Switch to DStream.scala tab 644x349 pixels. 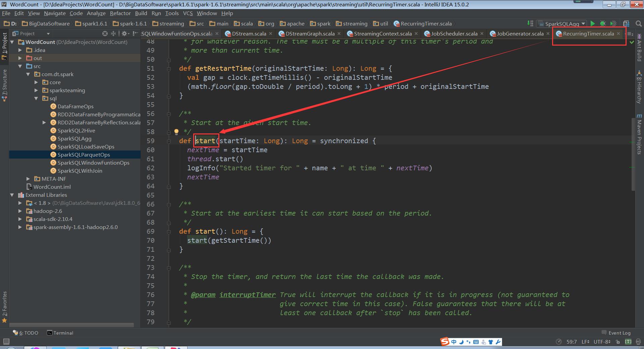(249, 34)
